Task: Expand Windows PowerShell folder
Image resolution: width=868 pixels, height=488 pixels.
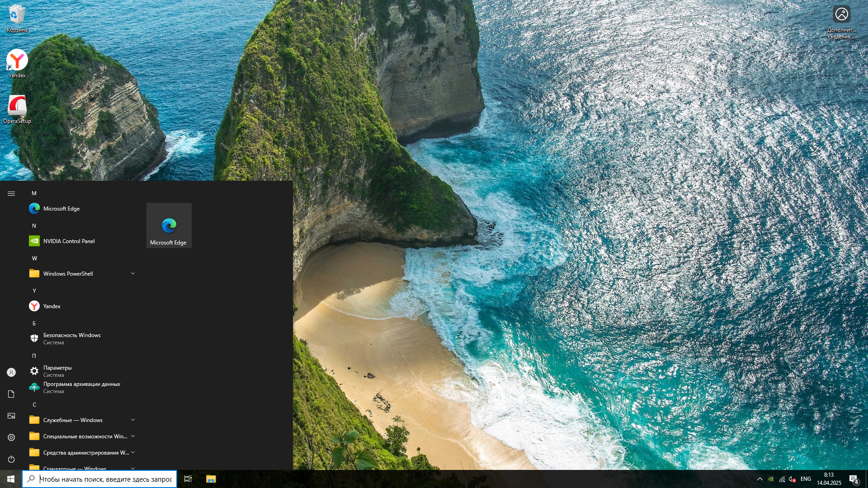Action: [81, 274]
